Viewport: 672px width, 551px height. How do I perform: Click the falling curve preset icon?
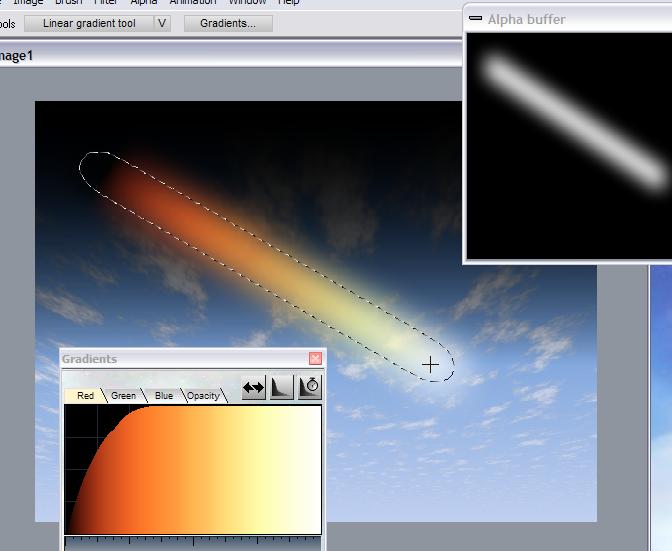click(282, 388)
